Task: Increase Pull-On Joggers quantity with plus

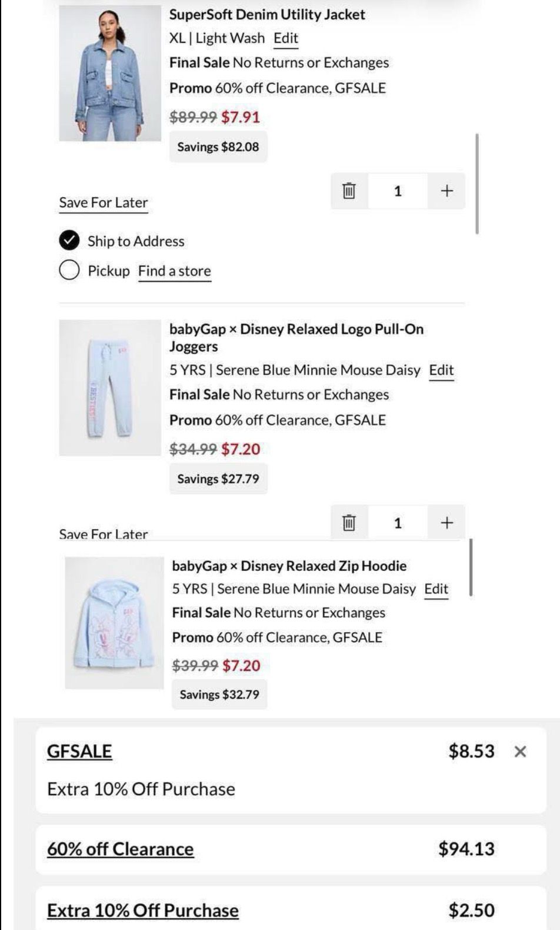Action: pos(446,523)
